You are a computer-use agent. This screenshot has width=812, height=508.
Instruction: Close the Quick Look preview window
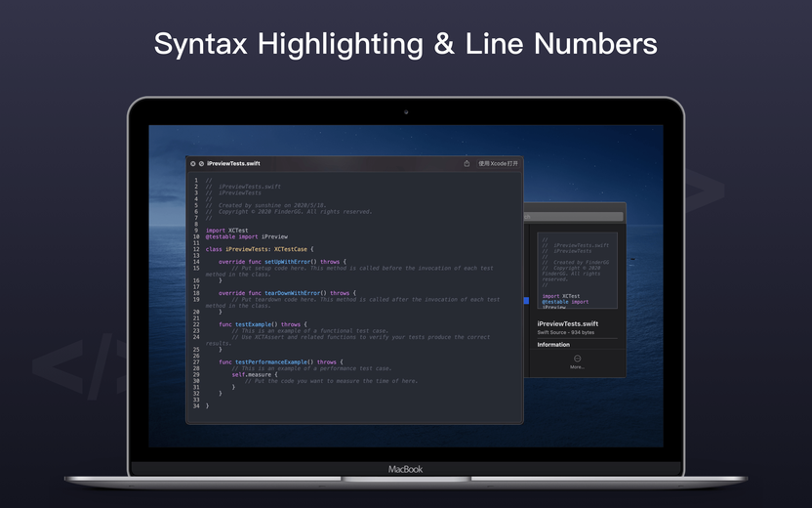click(192, 164)
